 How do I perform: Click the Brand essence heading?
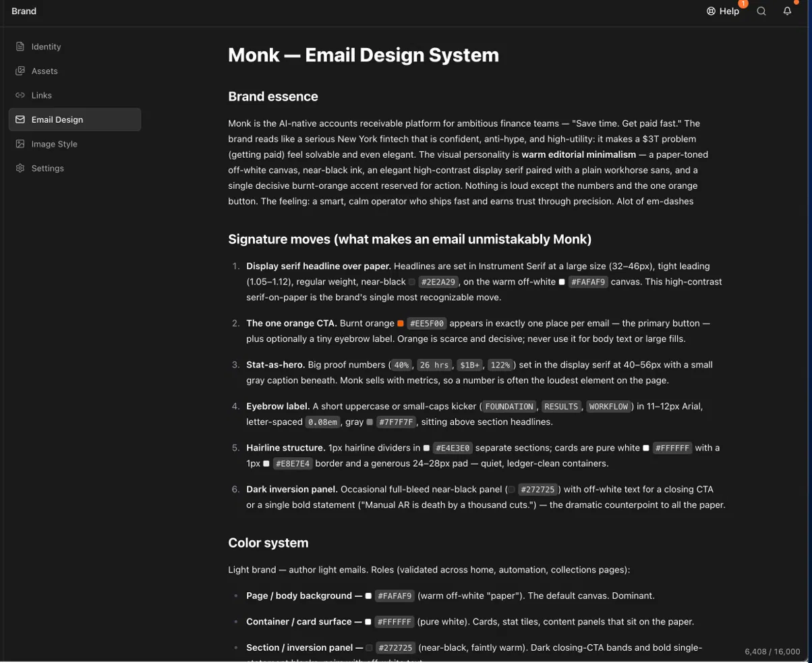click(x=273, y=96)
